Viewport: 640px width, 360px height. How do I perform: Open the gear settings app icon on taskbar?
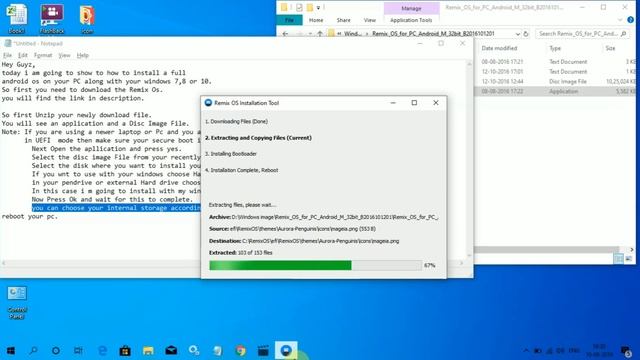194,350
